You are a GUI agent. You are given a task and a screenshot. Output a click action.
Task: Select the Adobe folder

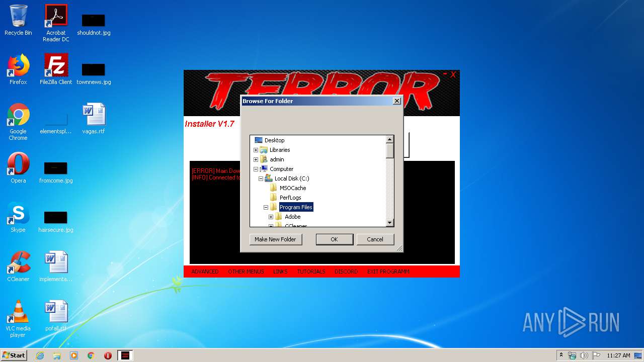click(x=292, y=217)
